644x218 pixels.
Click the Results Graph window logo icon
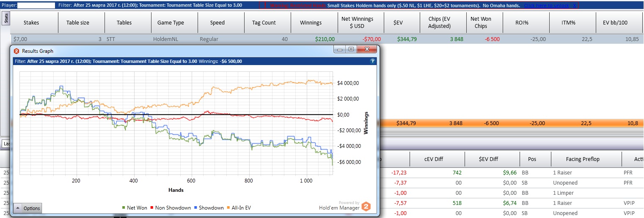pos(17,51)
